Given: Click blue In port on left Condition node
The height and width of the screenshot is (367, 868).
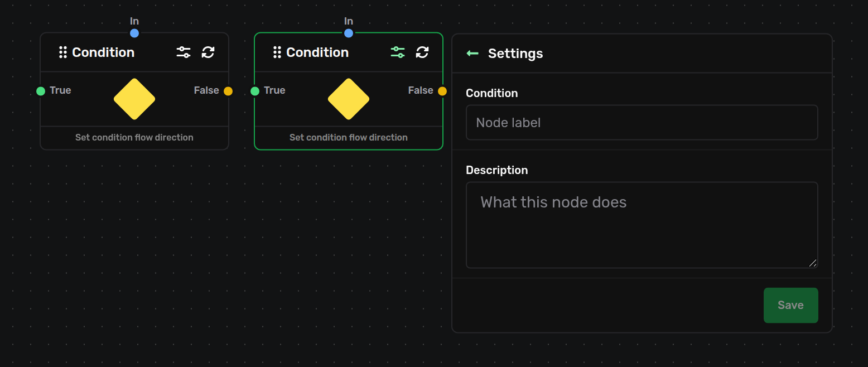Looking at the screenshot, I should (134, 33).
